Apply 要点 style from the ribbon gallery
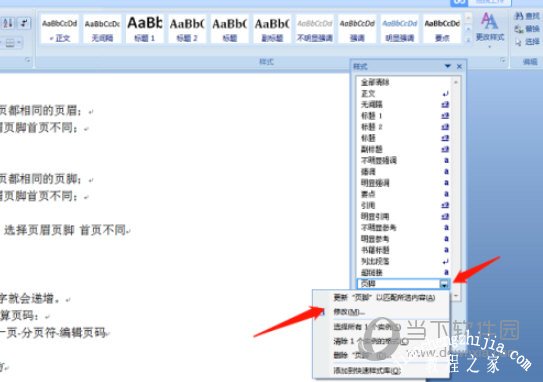 [x=442, y=29]
